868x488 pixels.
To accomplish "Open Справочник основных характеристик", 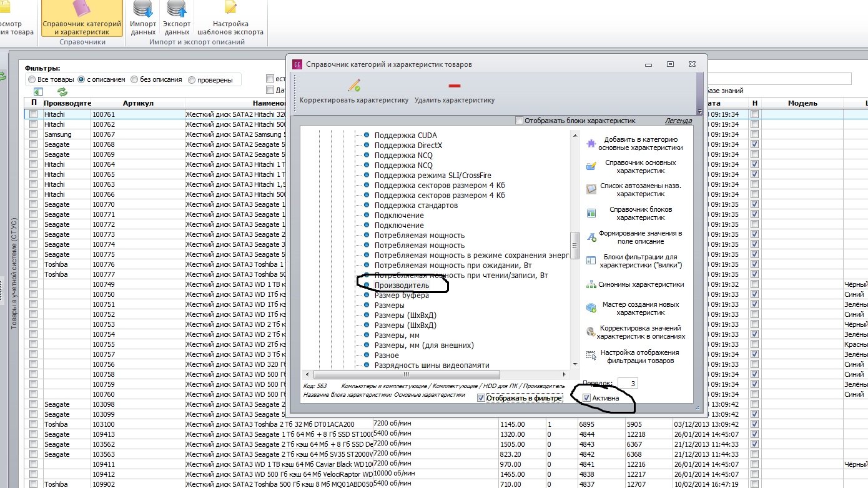I will pyautogui.click(x=634, y=167).
